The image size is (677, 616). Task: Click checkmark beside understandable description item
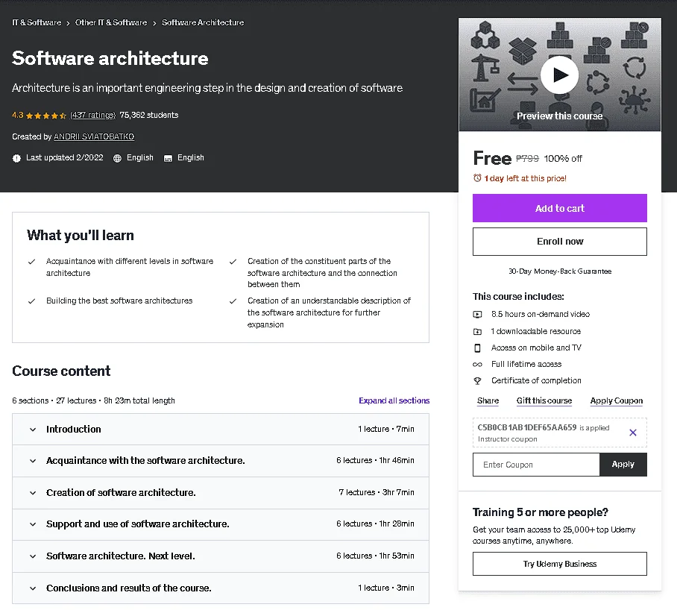(x=233, y=301)
